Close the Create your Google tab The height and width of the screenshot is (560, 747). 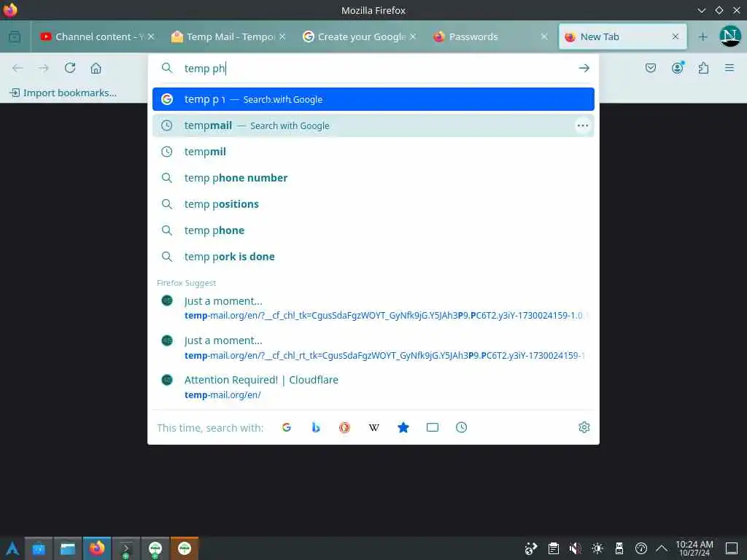(413, 36)
